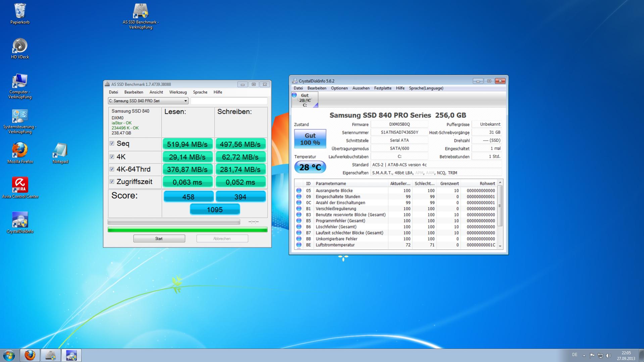Select the CrystalDiskInfo desktop icon
The image size is (644, 362).
[20, 223]
